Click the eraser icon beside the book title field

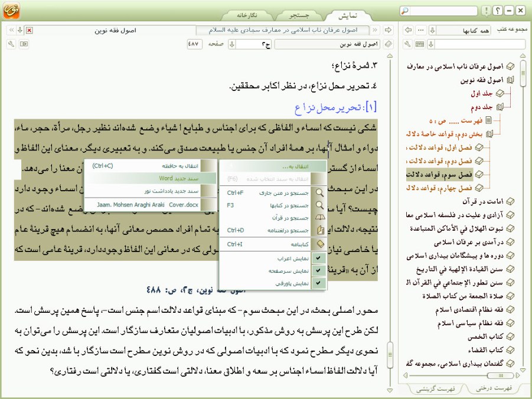(389, 44)
